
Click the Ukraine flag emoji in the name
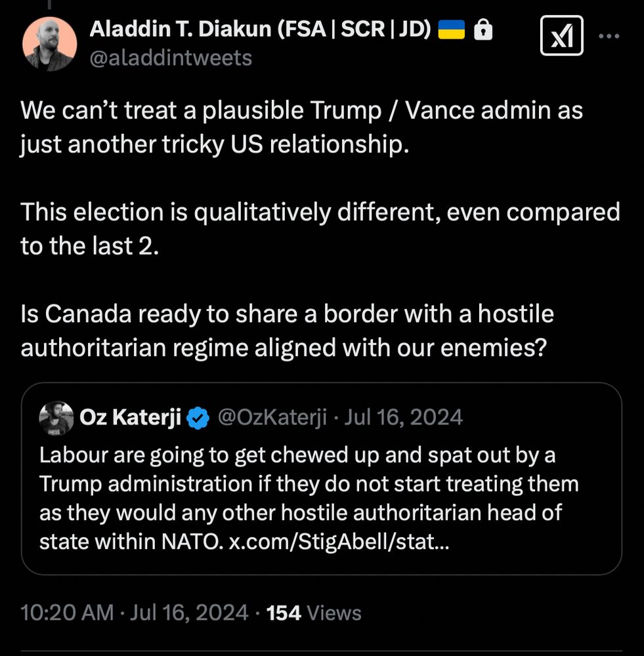click(x=450, y=30)
